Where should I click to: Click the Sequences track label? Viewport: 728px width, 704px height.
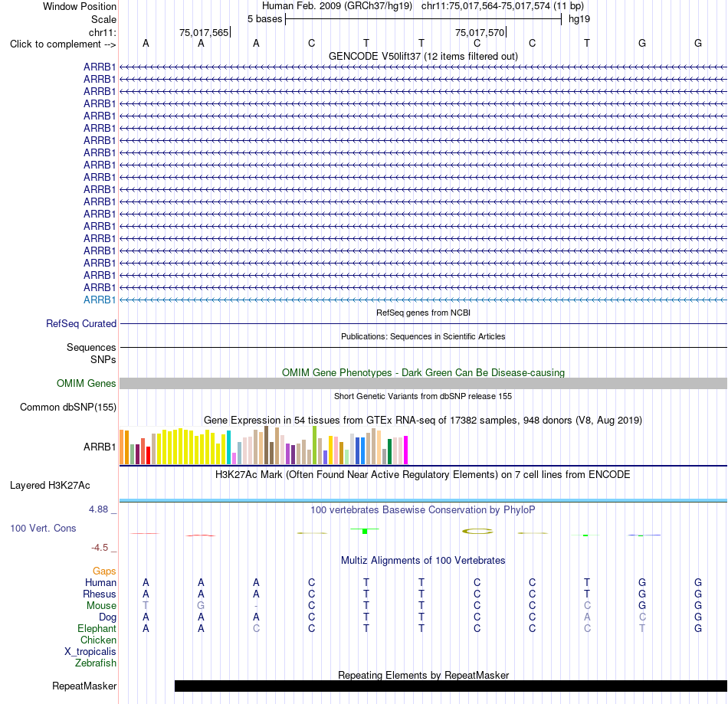[x=91, y=347]
